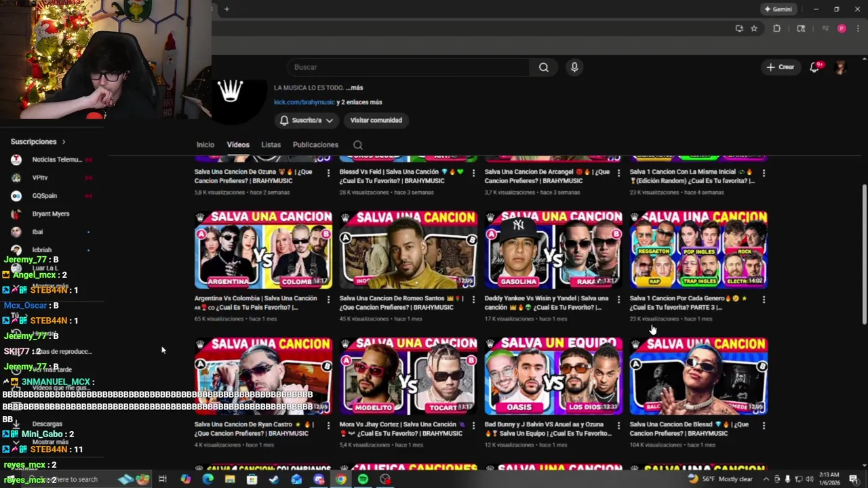Screen dimensions: 868x488
Task: Open YouTube notifications bell
Action: (815, 67)
